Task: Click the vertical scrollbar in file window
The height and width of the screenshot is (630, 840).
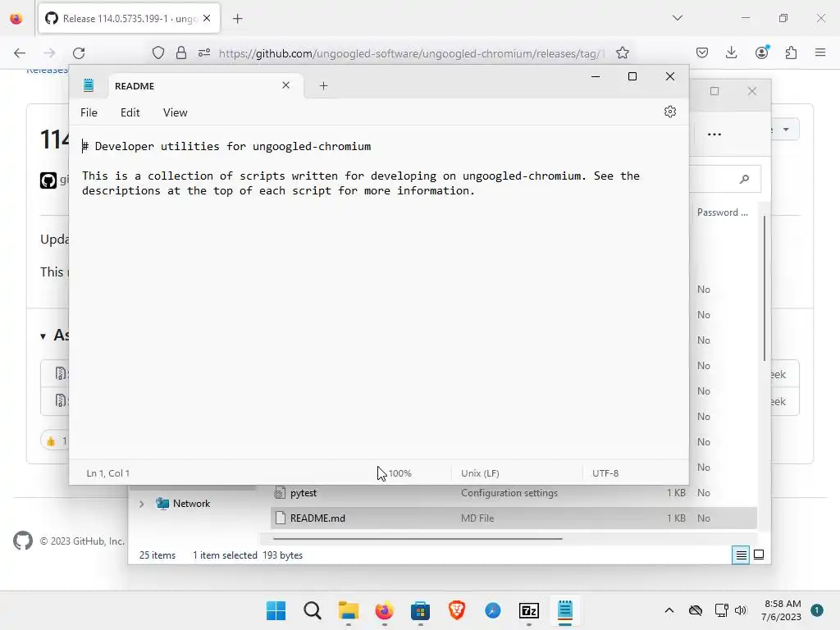Action: (764, 288)
